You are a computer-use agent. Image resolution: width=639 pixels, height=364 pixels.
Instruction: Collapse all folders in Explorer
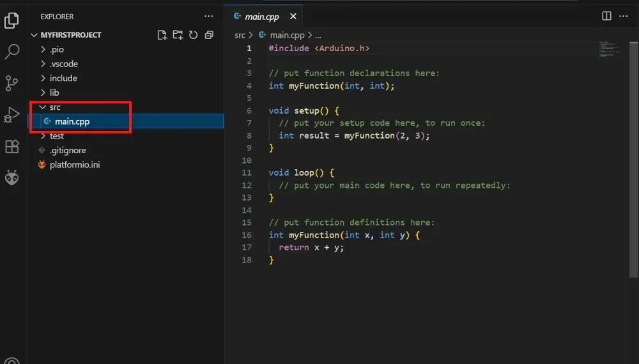(209, 35)
